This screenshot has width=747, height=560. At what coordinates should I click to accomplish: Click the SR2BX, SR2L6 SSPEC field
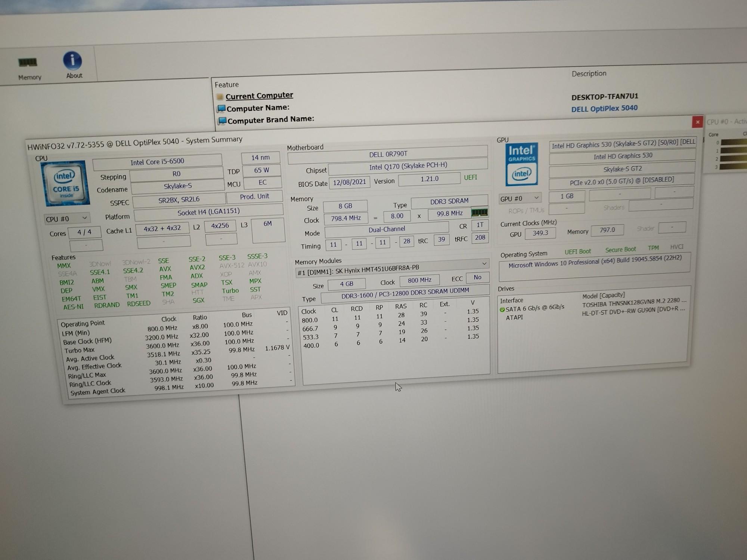pos(179,200)
